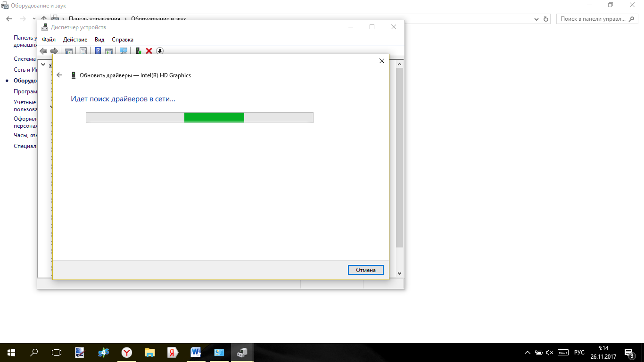Switch to Control Panel taskbar icon
Image resolution: width=644 pixels, height=362 pixels.
[x=219, y=352]
